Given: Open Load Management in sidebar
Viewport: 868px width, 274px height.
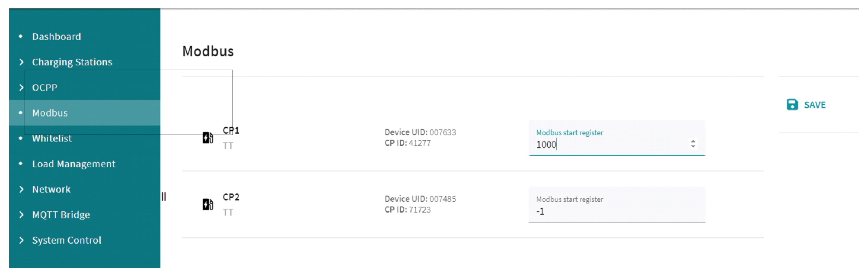Looking at the screenshot, I should tap(73, 164).
